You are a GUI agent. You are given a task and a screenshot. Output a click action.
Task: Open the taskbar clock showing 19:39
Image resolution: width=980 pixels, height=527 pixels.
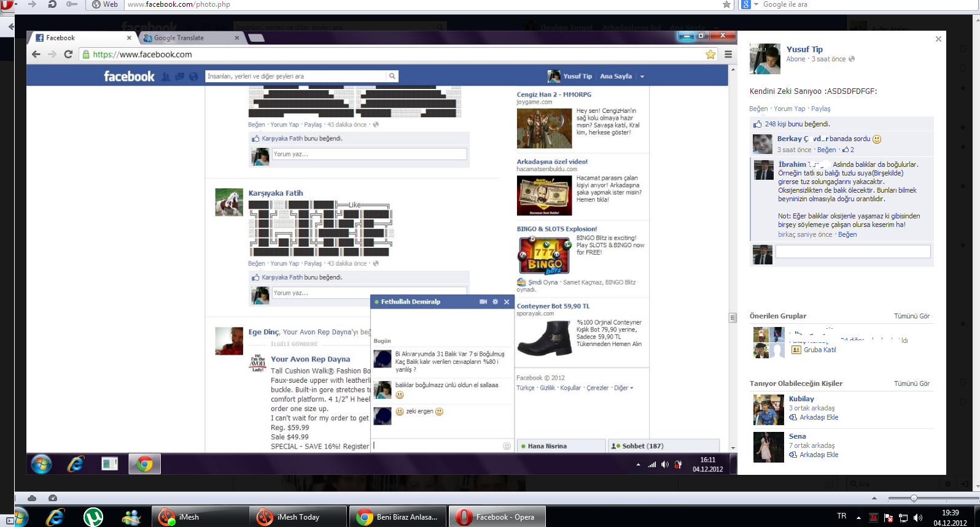tap(951, 518)
